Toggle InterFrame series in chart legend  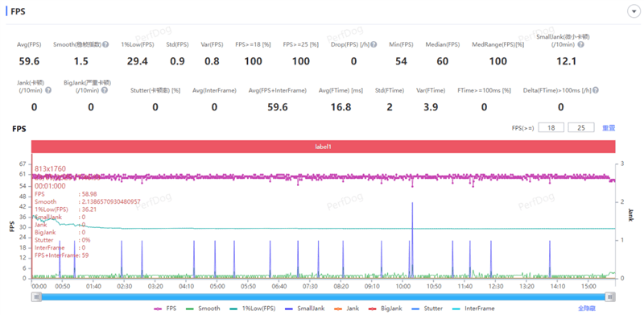point(473,308)
